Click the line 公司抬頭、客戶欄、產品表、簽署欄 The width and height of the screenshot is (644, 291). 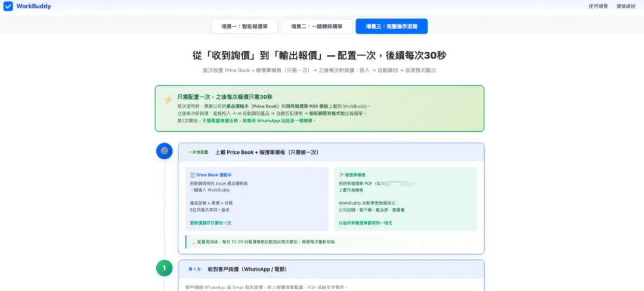(372, 210)
